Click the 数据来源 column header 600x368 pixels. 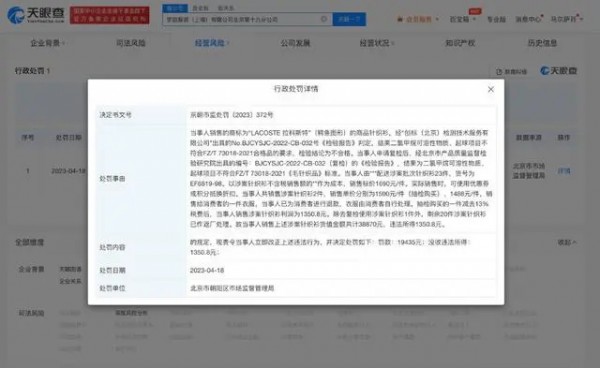[x=528, y=137]
